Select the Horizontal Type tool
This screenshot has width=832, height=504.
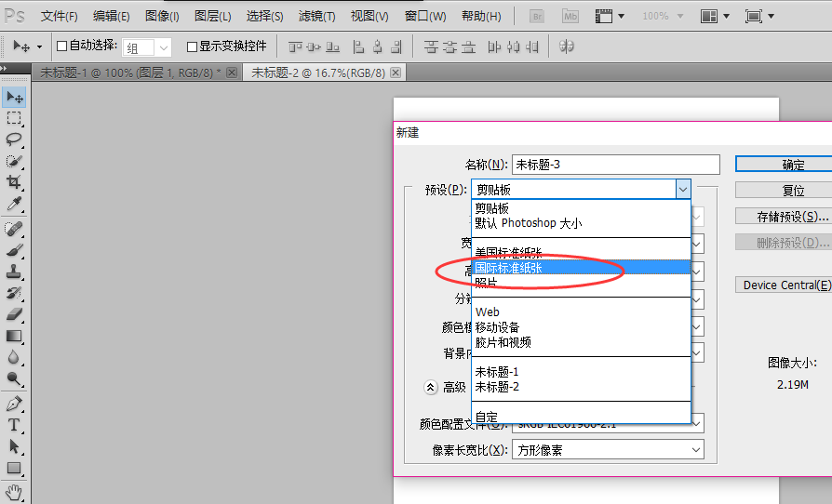click(14, 425)
